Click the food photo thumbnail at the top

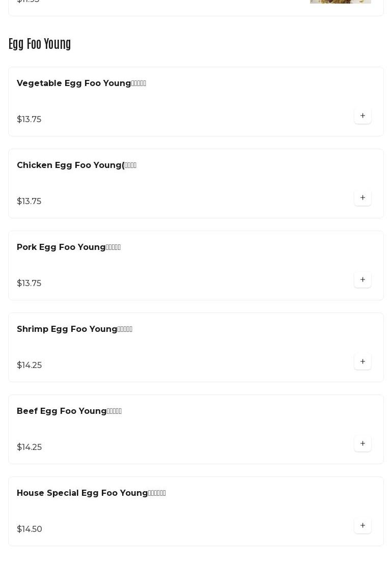point(340,2)
